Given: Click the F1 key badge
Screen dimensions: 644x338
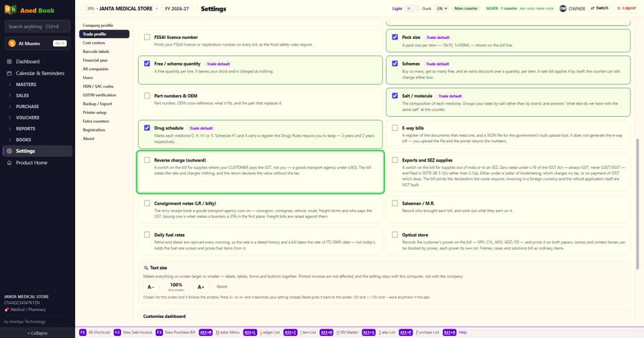Looking at the screenshot, I should tap(83, 332).
